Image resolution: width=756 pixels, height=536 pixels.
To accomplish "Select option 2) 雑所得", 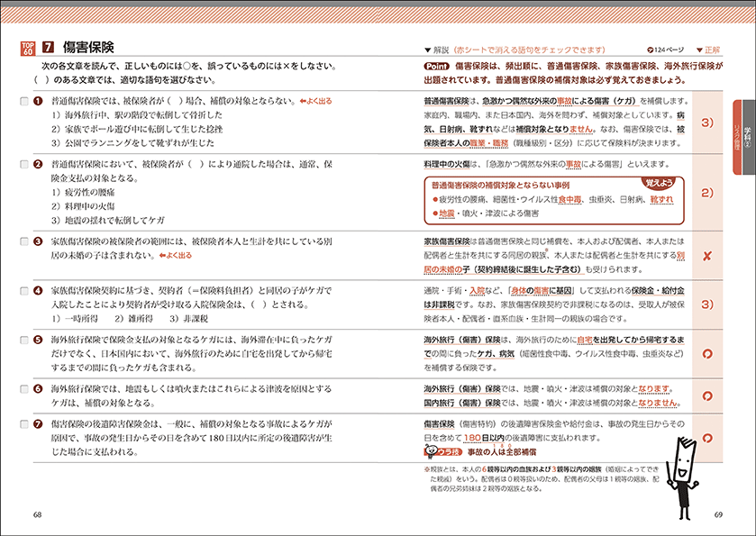I will coord(133,319).
